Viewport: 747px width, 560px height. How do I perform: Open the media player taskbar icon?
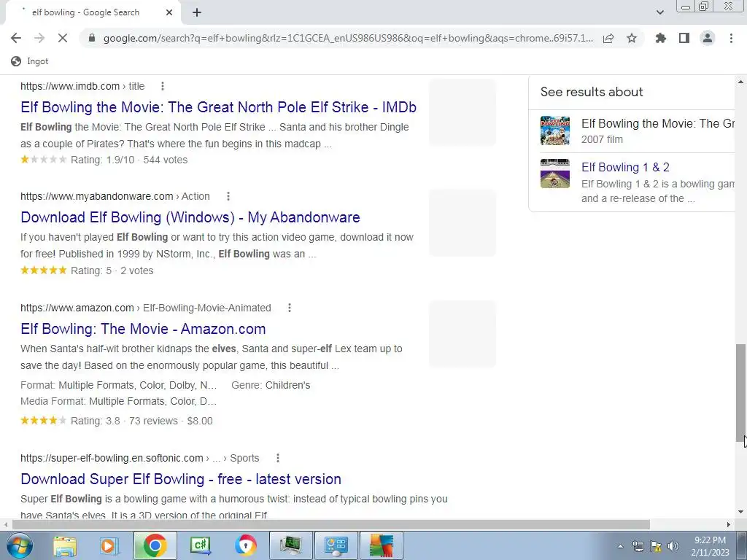coord(109,545)
